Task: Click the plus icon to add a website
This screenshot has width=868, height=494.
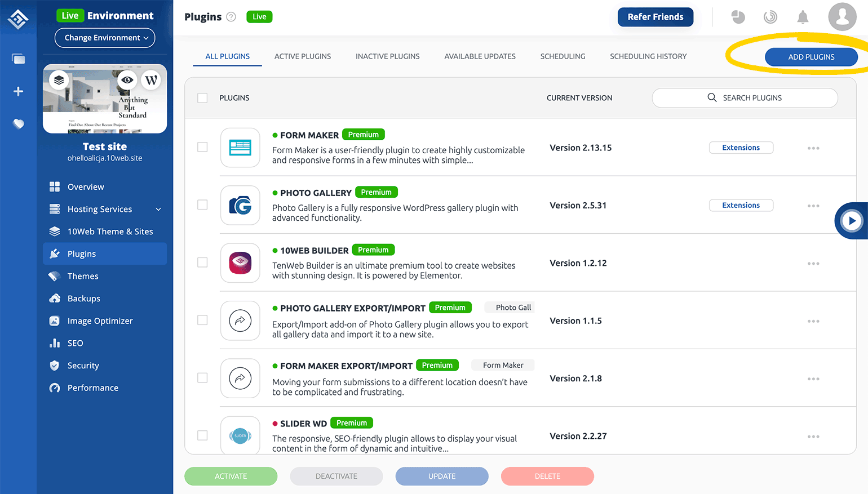Action: [x=18, y=91]
